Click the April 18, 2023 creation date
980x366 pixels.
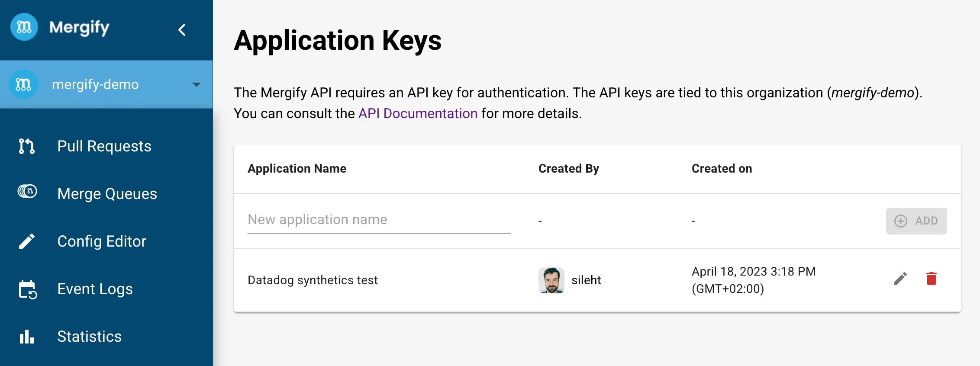click(754, 280)
